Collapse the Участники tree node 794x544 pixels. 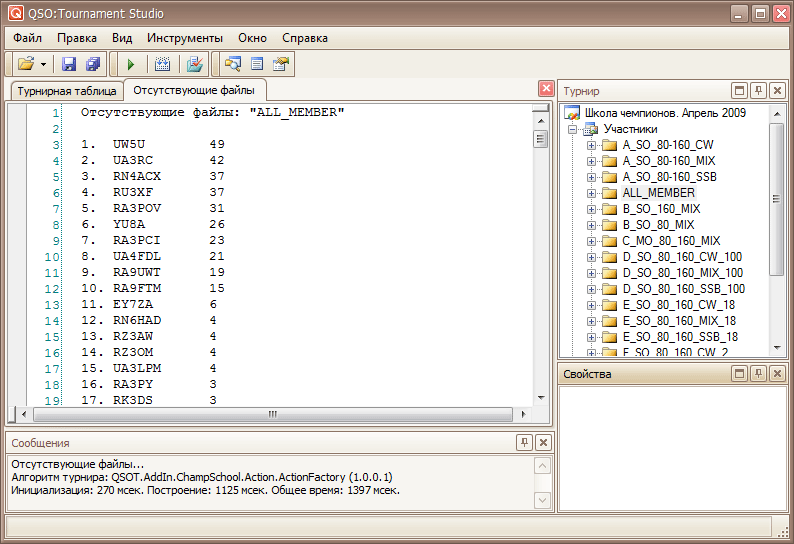(574, 129)
